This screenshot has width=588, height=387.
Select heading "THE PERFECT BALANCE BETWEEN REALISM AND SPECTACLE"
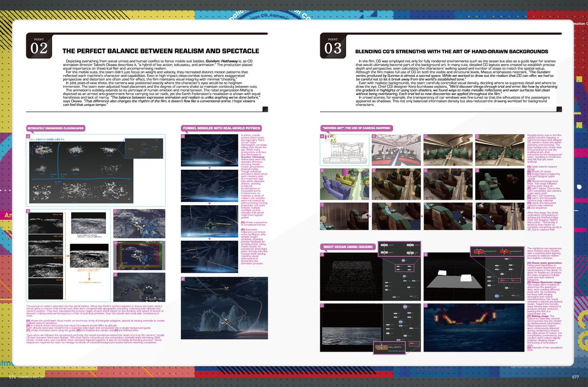point(161,51)
